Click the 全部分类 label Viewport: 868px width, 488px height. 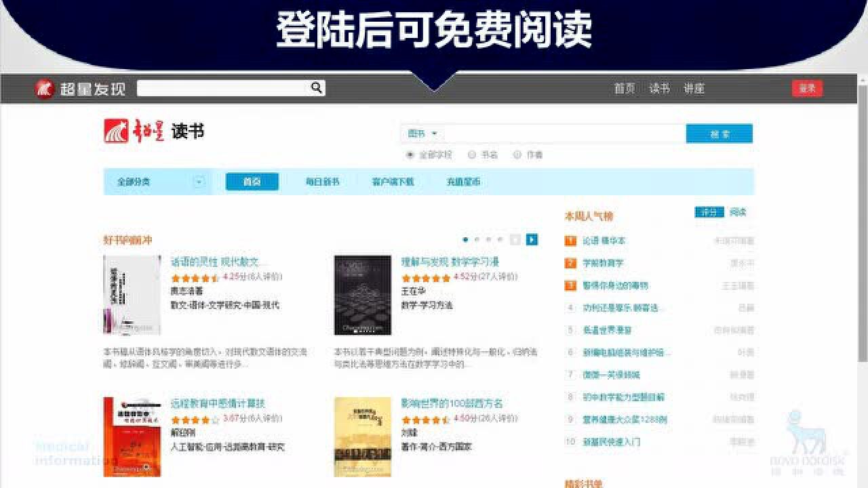pyautogui.click(x=134, y=182)
